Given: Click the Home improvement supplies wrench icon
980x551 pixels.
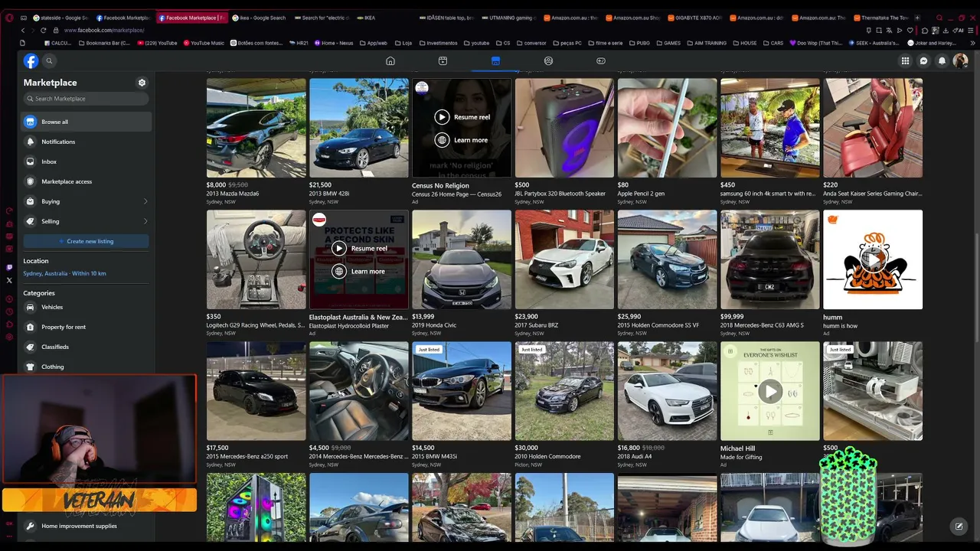Looking at the screenshot, I should pyautogui.click(x=30, y=526).
